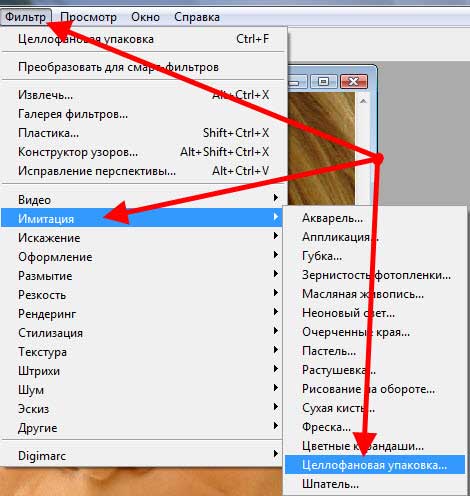Open the Окно menu

coord(145,17)
